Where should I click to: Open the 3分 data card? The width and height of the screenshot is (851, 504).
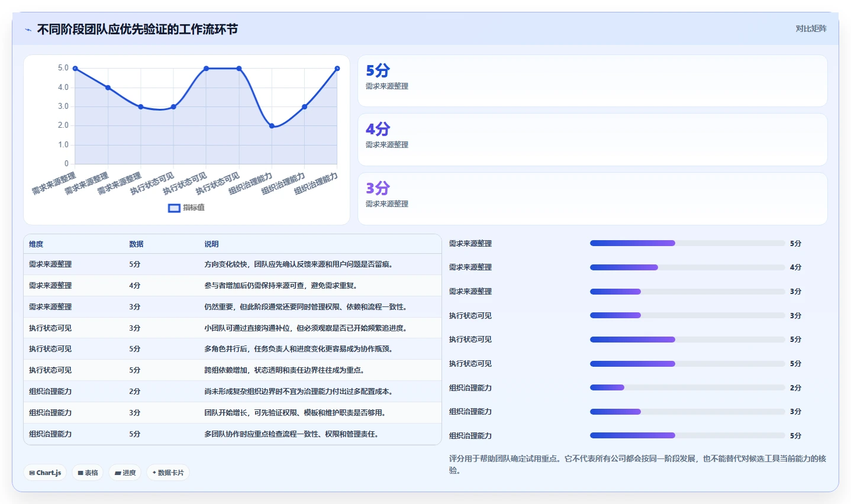click(x=592, y=199)
